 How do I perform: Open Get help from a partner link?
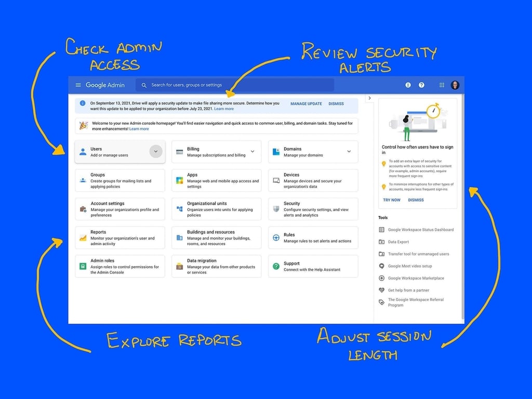point(408,290)
